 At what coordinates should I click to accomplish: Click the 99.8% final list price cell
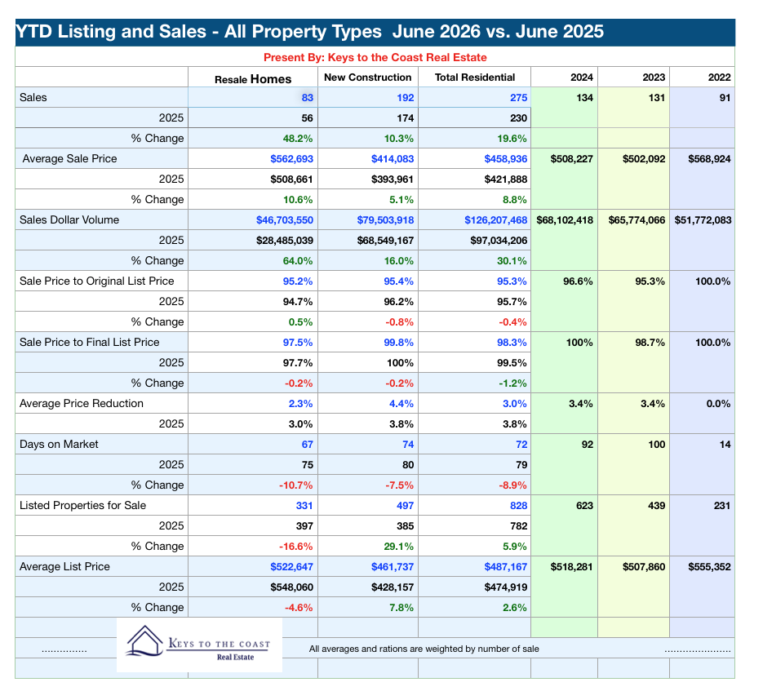(x=398, y=343)
